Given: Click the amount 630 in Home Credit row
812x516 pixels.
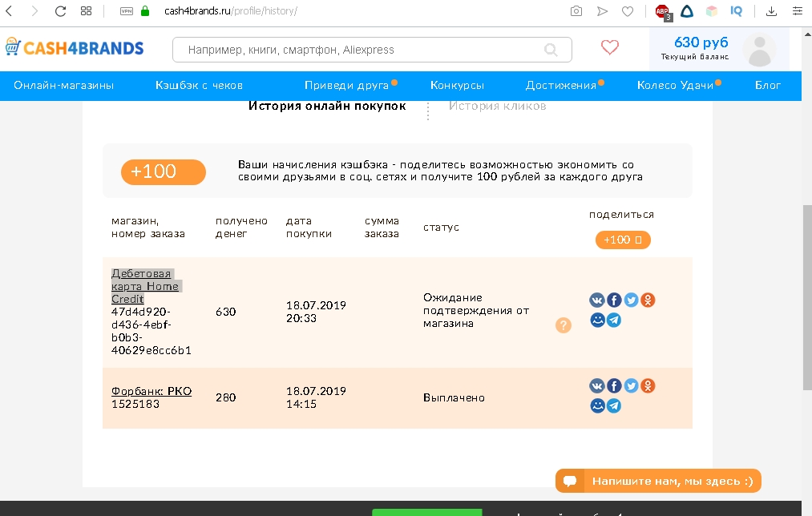Looking at the screenshot, I should pyautogui.click(x=226, y=312).
